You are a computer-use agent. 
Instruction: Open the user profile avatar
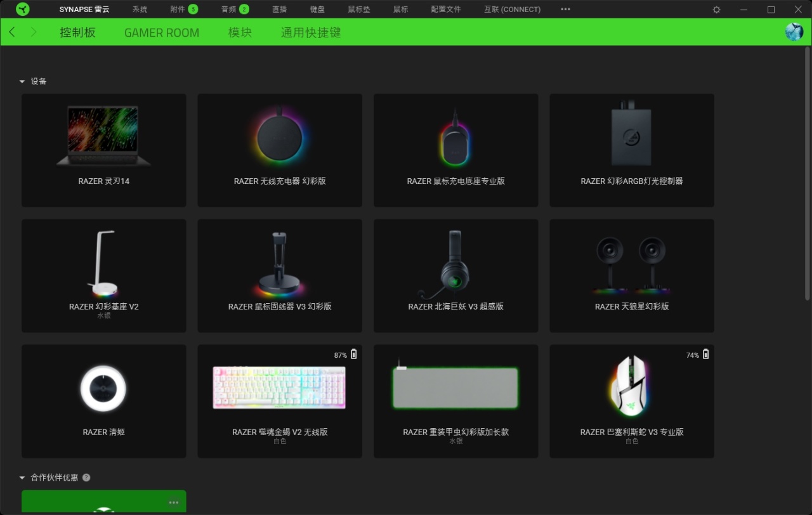point(794,32)
